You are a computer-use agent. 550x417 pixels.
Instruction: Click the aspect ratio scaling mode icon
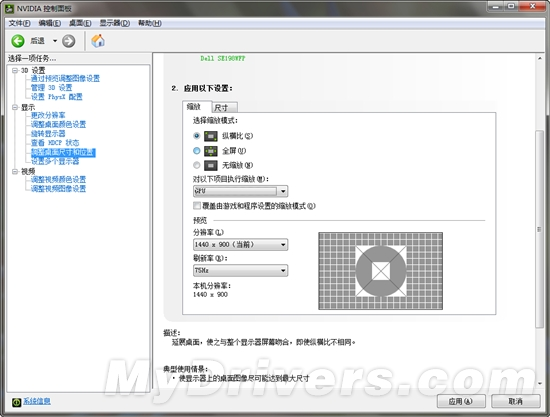[x=211, y=136]
